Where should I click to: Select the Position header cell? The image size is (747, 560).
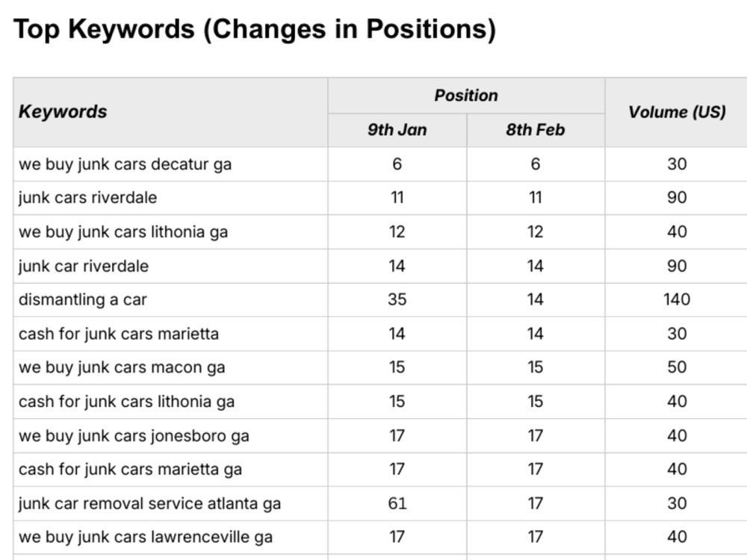click(466, 96)
